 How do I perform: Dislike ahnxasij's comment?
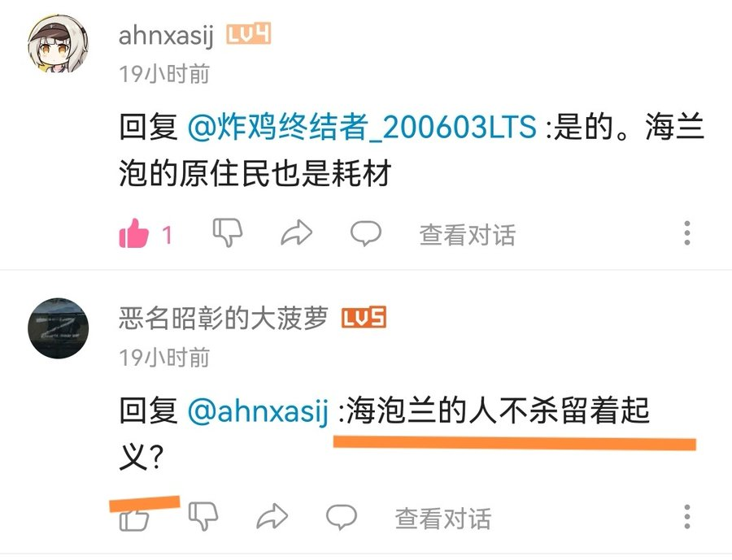[228, 232]
